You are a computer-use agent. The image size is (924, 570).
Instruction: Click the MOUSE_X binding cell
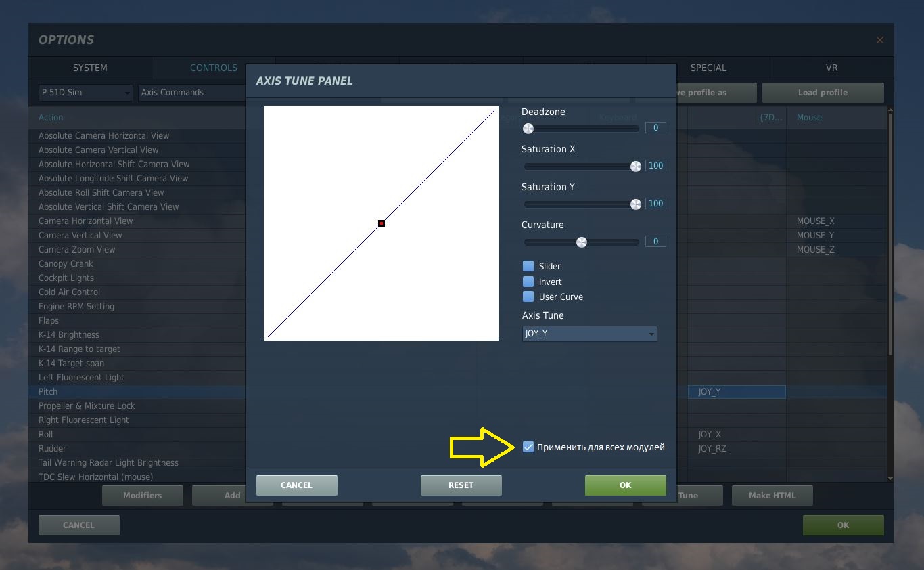(x=836, y=221)
